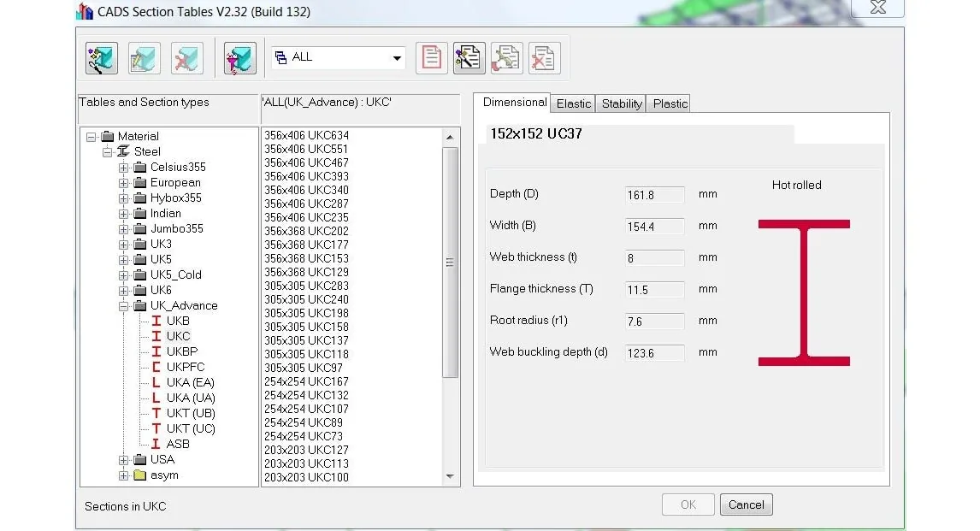Click the edit-section icon with pencil
The height and width of the screenshot is (531, 980).
145,59
